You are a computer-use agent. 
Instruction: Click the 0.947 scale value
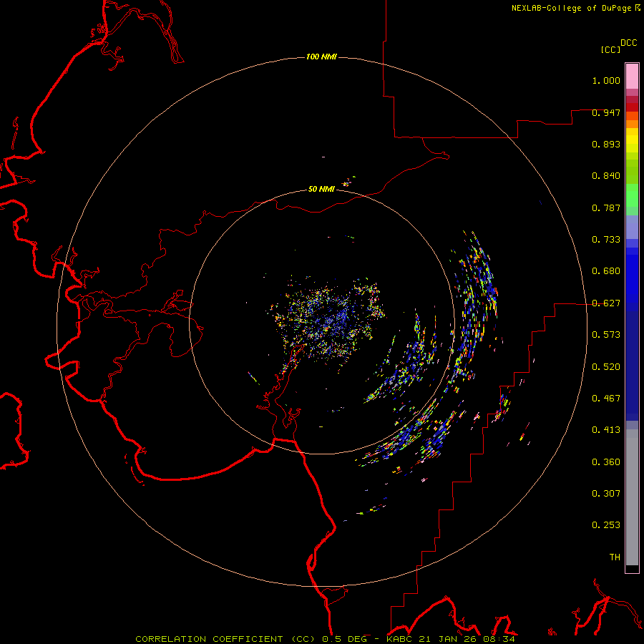pyautogui.click(x=606, y=112)
